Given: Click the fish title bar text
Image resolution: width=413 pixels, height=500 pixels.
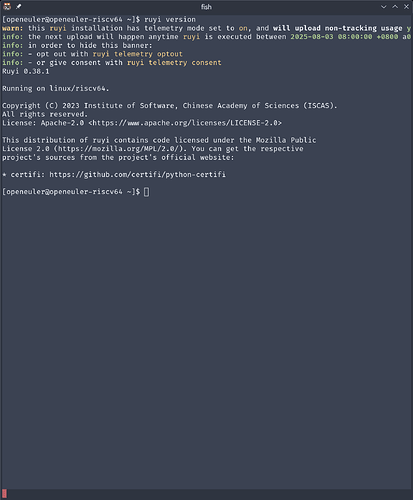Looking at the screenshot, I should pyautogui.click(x=206, y=7).
